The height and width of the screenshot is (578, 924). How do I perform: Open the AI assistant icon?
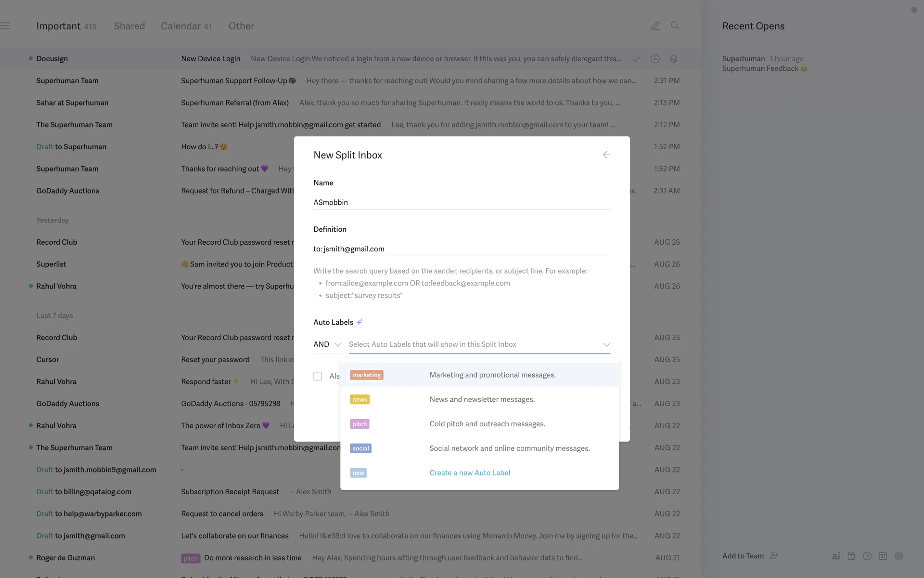coord(836,556)
